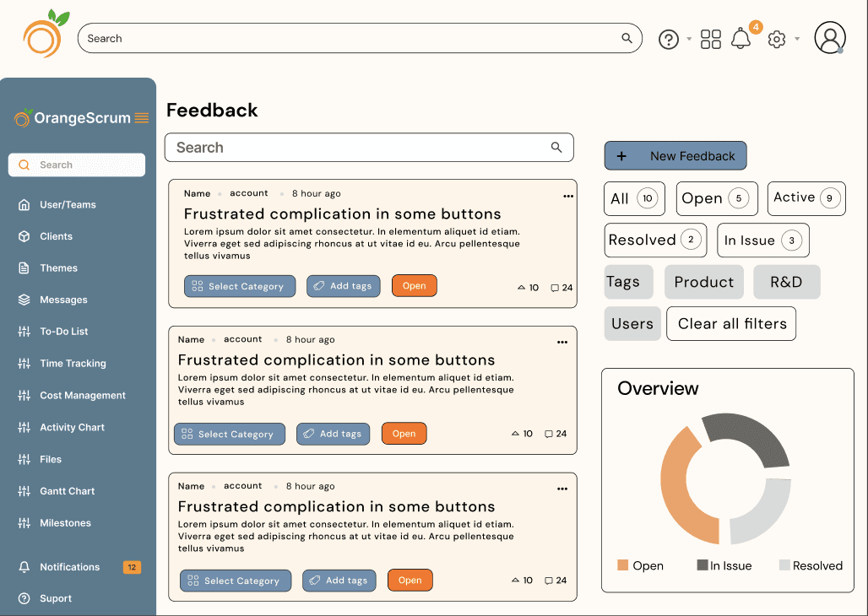Viewport: 868px width, 616px height.
Task: Click Open status on first feedback card
Action: (x=414, y=285)
